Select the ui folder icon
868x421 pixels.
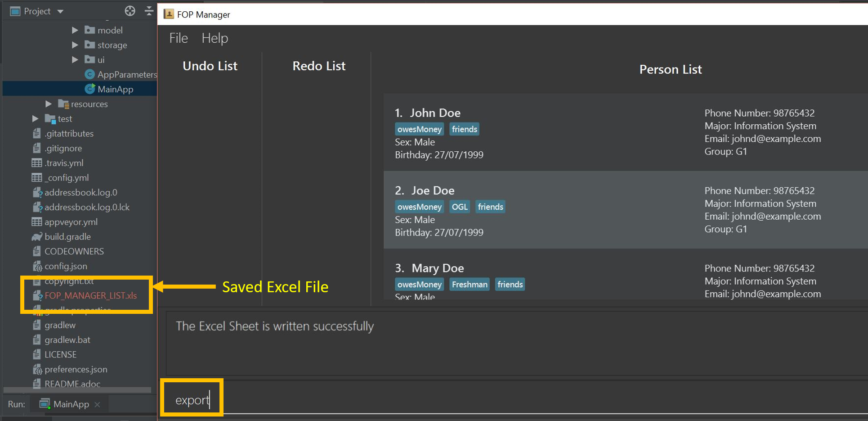click(x=89, y=59)
